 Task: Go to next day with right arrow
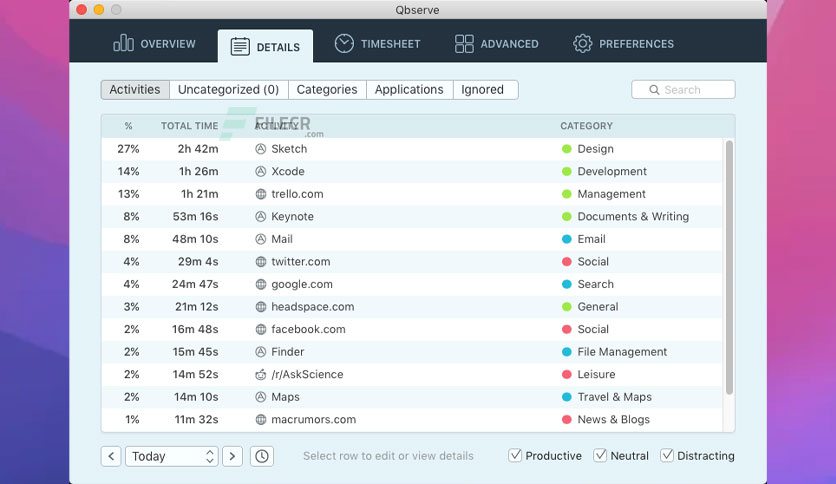pyautogui.click(x=232, y=456)
